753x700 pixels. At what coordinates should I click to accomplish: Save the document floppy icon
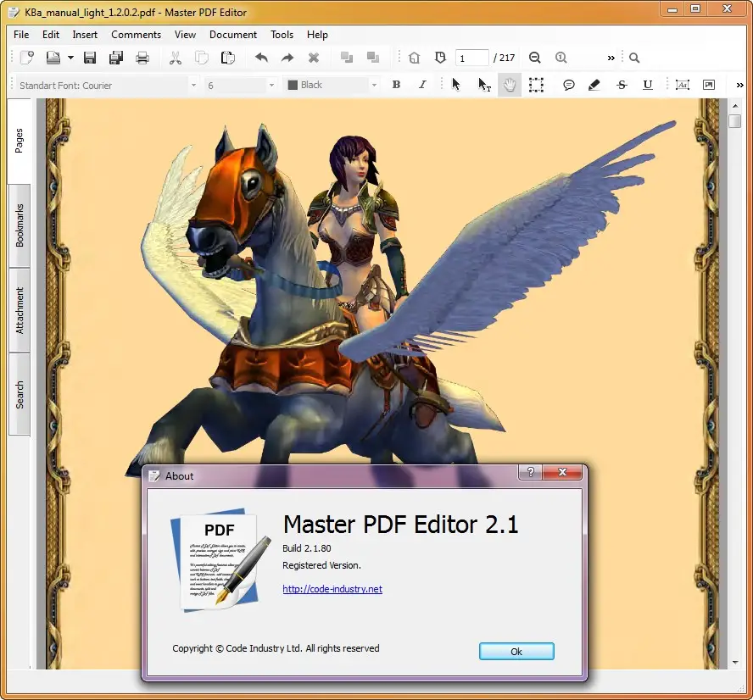pyautogui.click(x=90, y=58)
